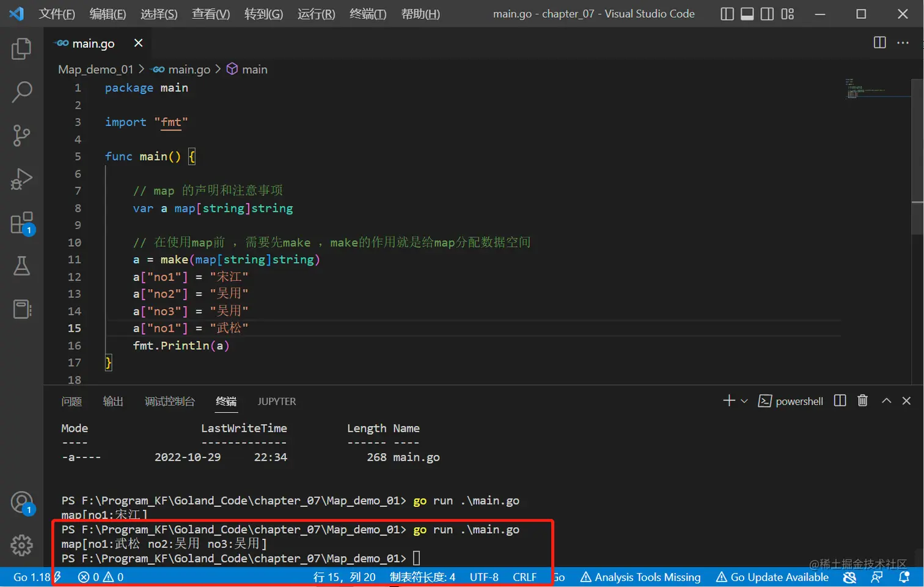Open editor More Actions ellipsis
The height and width of the screenshot is (587, 924).
click(x=903, y=42)
